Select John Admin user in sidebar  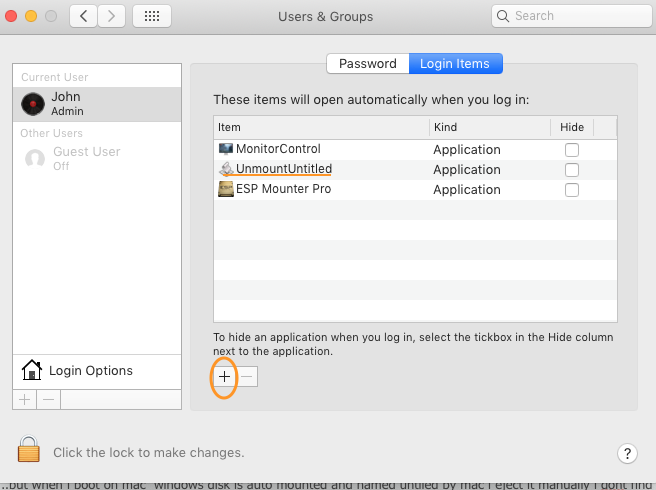[x=97, y=104]
